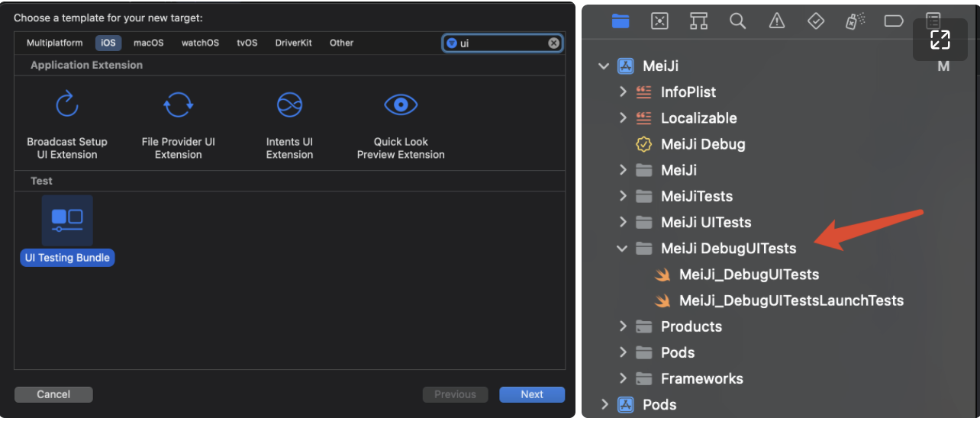Switch to the Other platform tab
The height and width of the screenshot is (421, 980).
[341, 43]
